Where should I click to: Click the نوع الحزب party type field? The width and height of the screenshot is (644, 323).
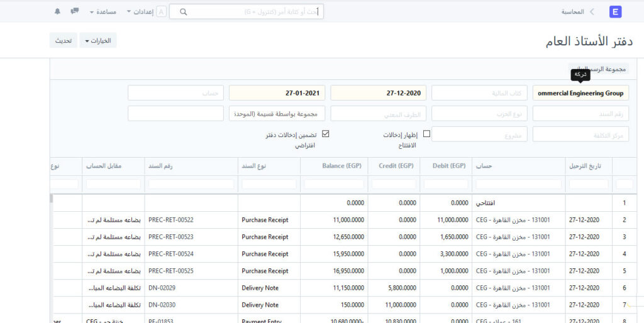(x=479, y=114)
